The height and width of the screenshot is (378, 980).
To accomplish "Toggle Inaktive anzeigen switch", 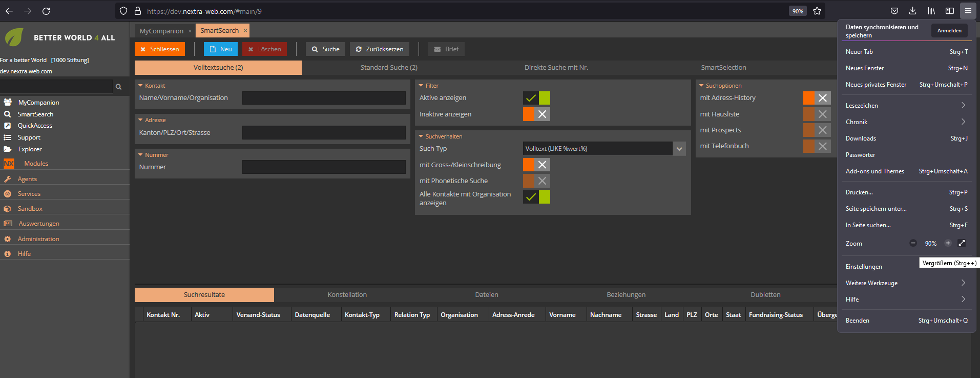I will (x=536, y=114).
